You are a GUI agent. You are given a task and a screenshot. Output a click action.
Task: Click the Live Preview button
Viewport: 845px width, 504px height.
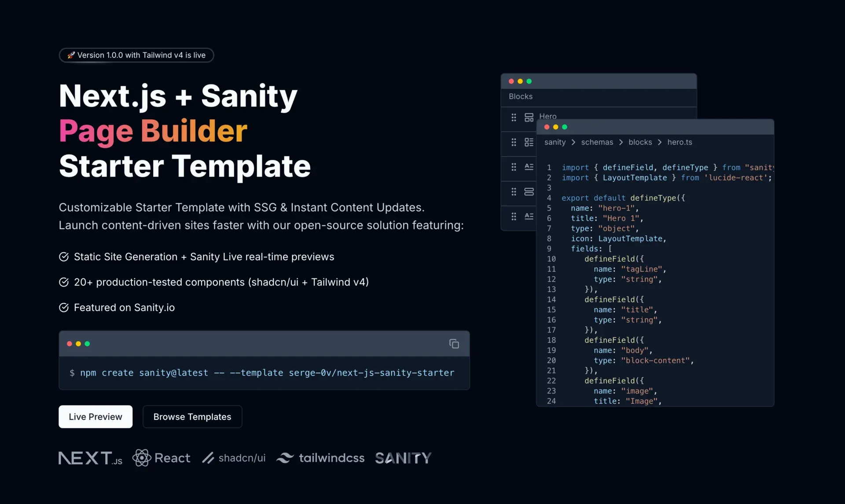pyautogui.click(x=96, y=416)
